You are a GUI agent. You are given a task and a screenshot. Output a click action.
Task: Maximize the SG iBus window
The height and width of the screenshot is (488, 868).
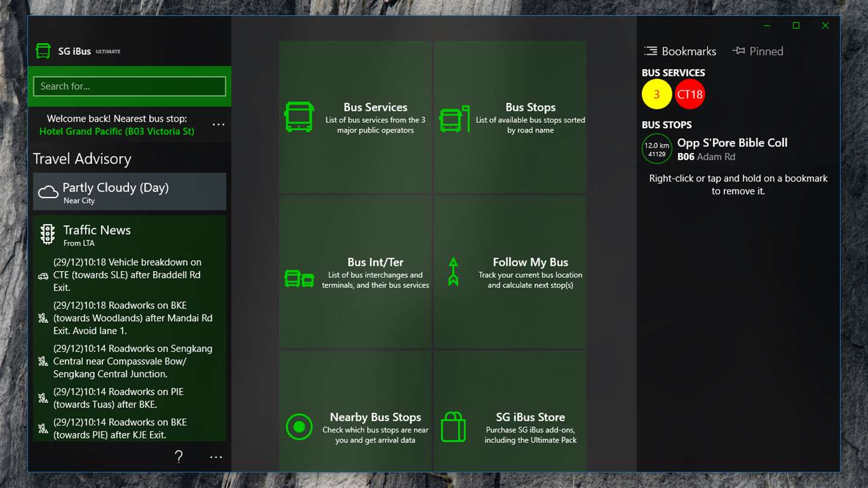(796, 25)
